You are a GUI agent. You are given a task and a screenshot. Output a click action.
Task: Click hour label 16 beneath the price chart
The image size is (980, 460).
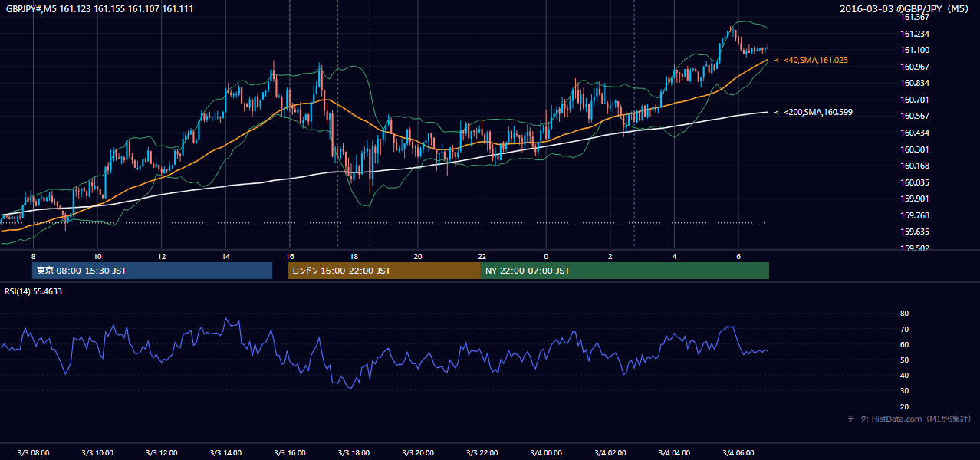click(289, 256)
